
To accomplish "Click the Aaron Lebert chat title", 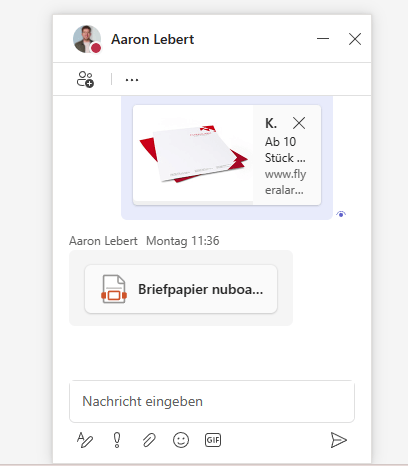I will [153, 39].
